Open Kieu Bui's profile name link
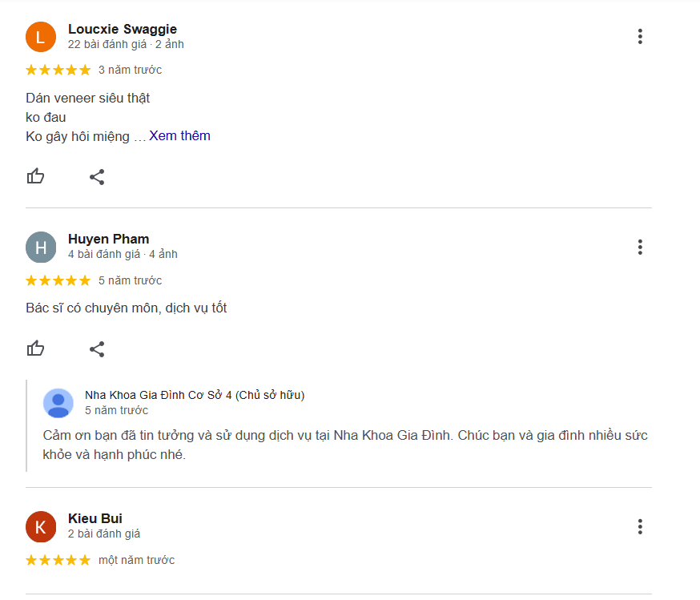This screenshot has height=600, width=700. (95, 518)
